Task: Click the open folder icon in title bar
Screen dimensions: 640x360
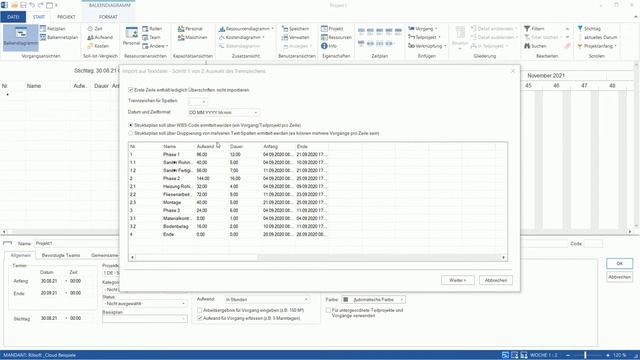Action: [14, 5]
